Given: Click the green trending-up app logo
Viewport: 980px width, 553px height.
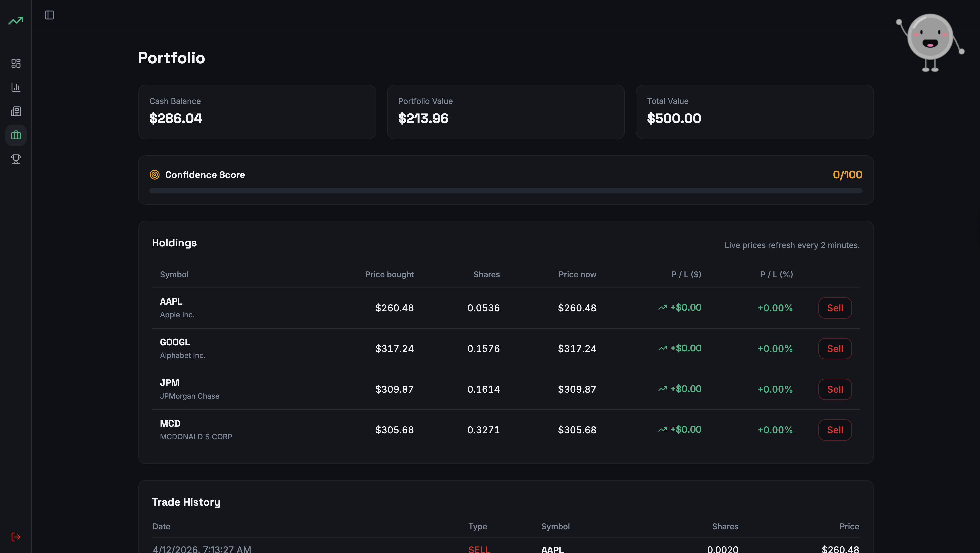Looking at the screenshot, I should [x=16, y=21].
